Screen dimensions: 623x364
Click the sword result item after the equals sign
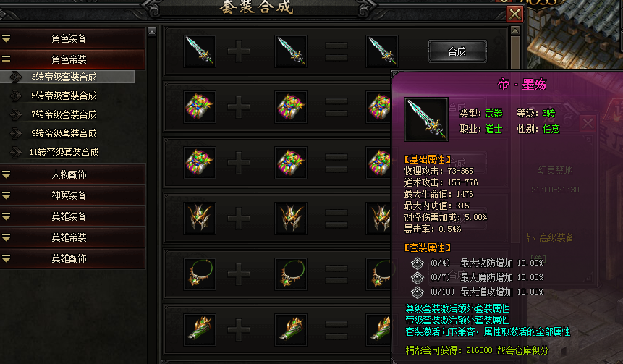click(x=382, y=51)
